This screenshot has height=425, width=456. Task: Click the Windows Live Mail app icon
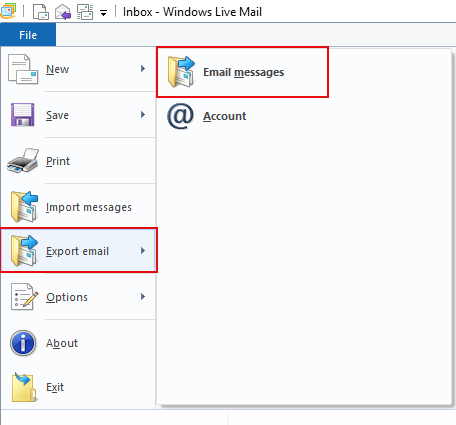[8, 11]
